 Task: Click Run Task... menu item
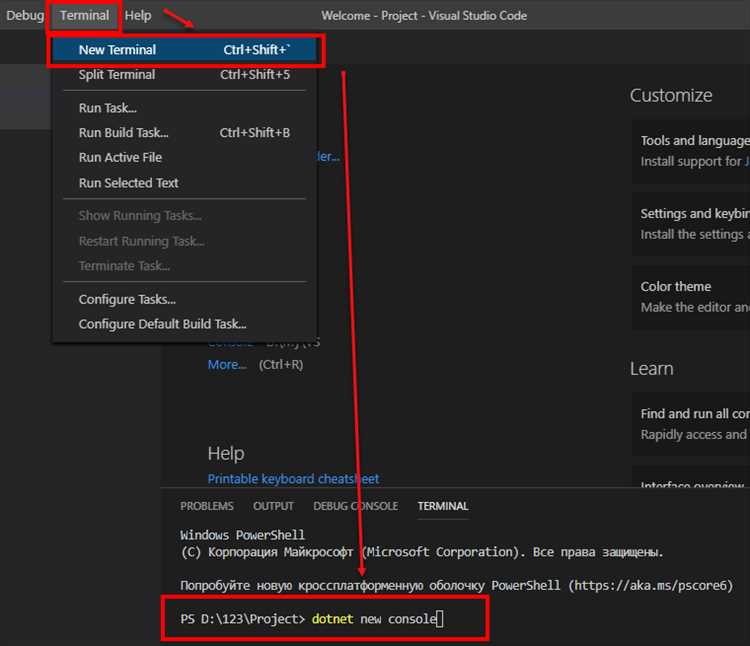[108, 108]
